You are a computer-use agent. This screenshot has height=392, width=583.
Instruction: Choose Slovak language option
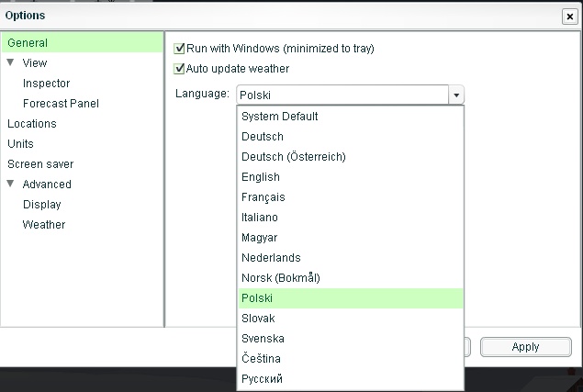(351, 319)
